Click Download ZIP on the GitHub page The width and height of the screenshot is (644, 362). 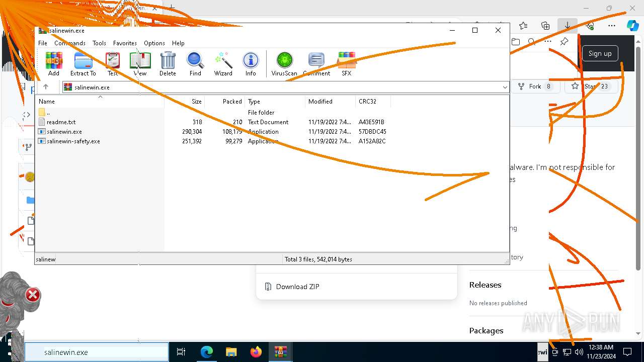pyautogui.click(x=297, y=287)
